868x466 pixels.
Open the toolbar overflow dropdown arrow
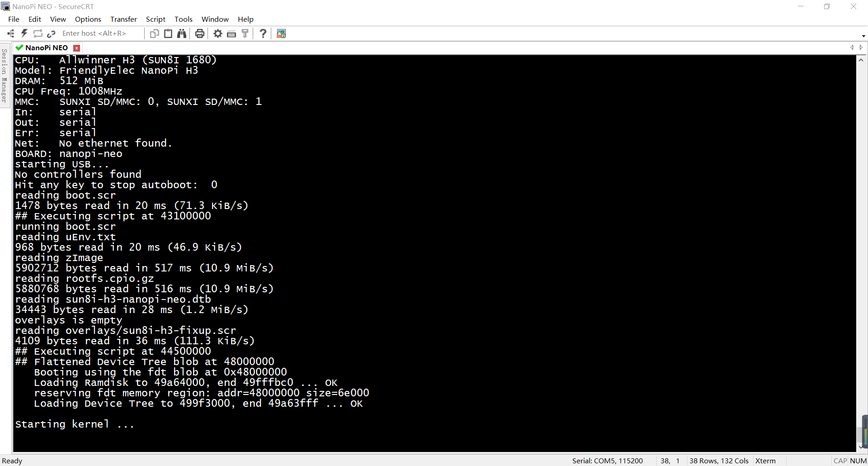point(863,35)
